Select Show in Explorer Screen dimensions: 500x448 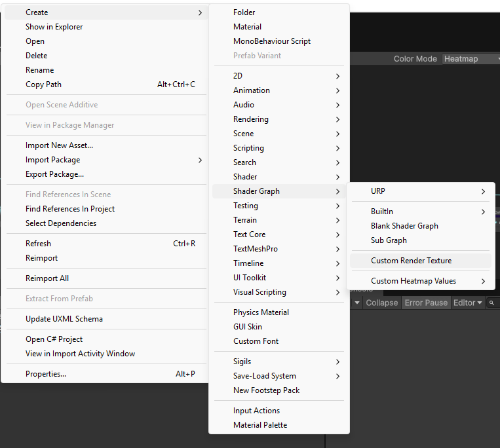point(54,27)
